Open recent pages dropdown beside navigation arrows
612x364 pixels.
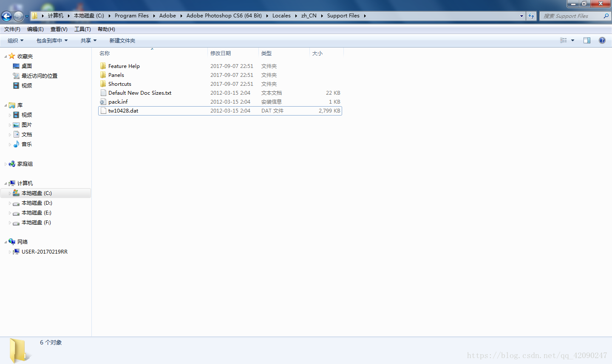click(27, 16)
